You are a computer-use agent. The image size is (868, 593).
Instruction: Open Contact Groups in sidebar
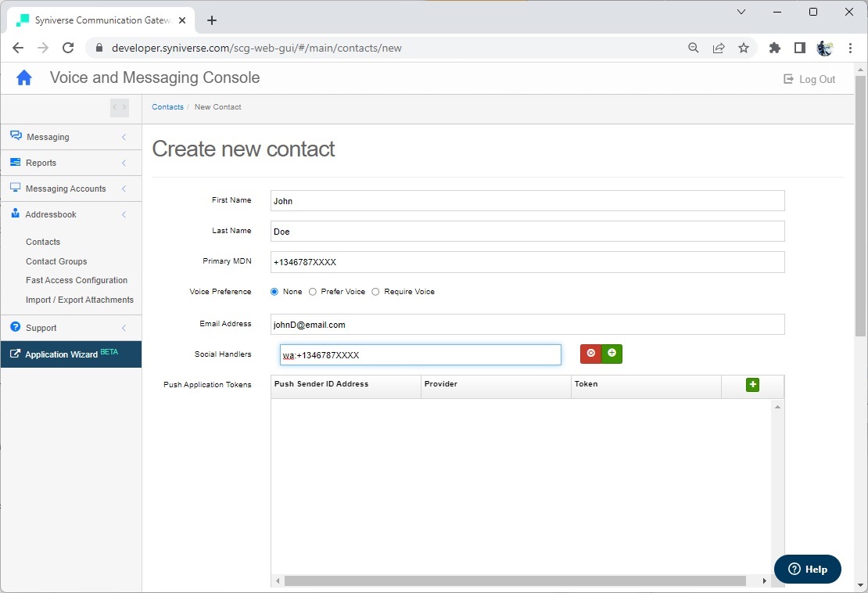click(56, 261)
